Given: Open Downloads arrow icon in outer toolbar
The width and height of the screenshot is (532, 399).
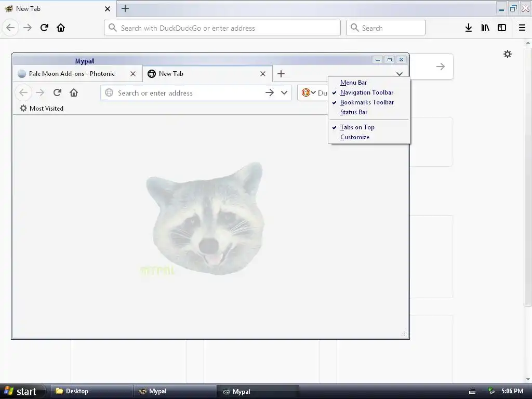Looking at the screenshot, I should coord(469,28).
